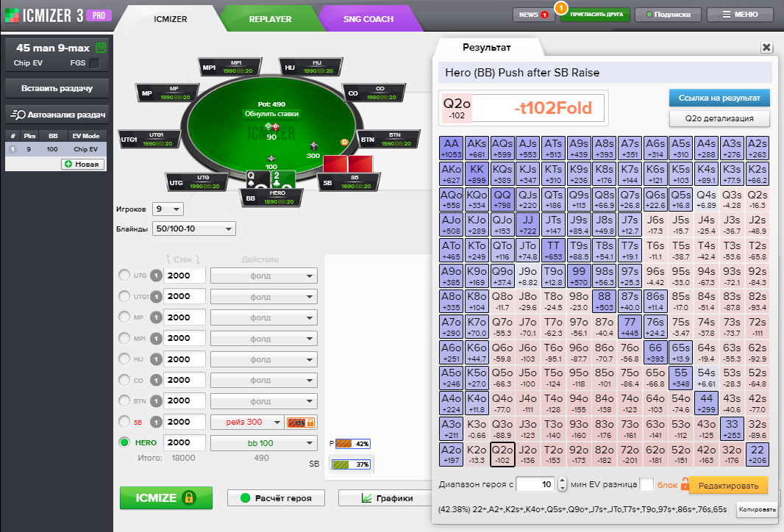Open the NEWS notifications button
784x532 pixels.
point(533,15)
